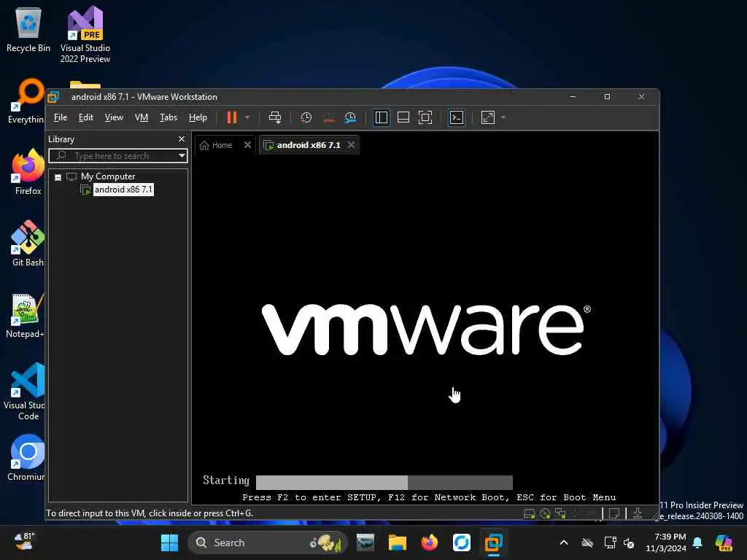The image size is (747, 560).
Task: Open Firefox from the taskbar
Action: [x=429, y=542]
